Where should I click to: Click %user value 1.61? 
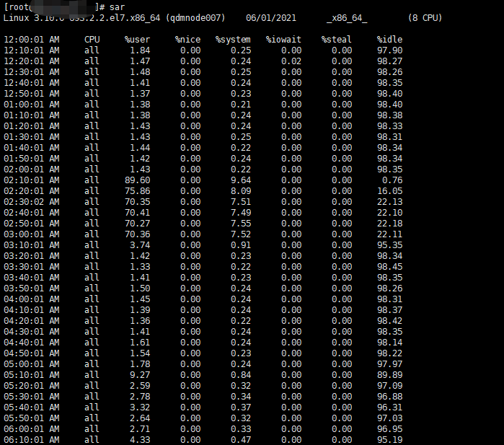pyautogui.click(x=140, y=343)
